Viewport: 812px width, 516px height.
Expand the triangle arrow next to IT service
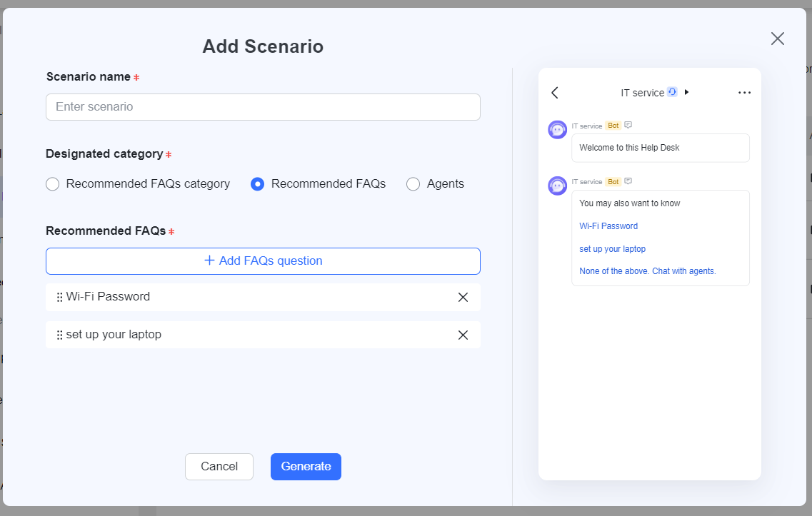click(687, 92)
